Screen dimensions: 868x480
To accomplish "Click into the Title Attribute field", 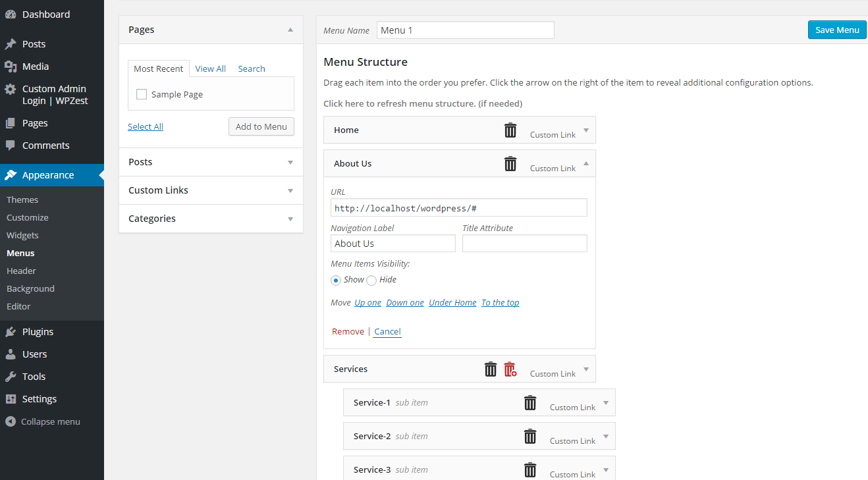I will coord(525,244).
